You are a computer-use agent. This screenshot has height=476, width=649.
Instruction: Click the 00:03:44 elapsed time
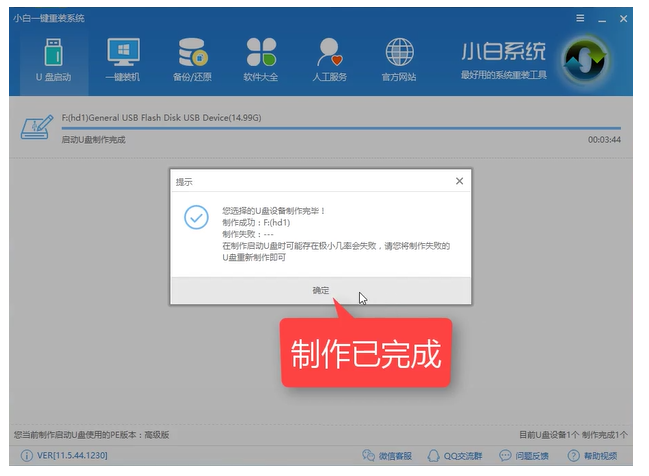tap(604, 140)
